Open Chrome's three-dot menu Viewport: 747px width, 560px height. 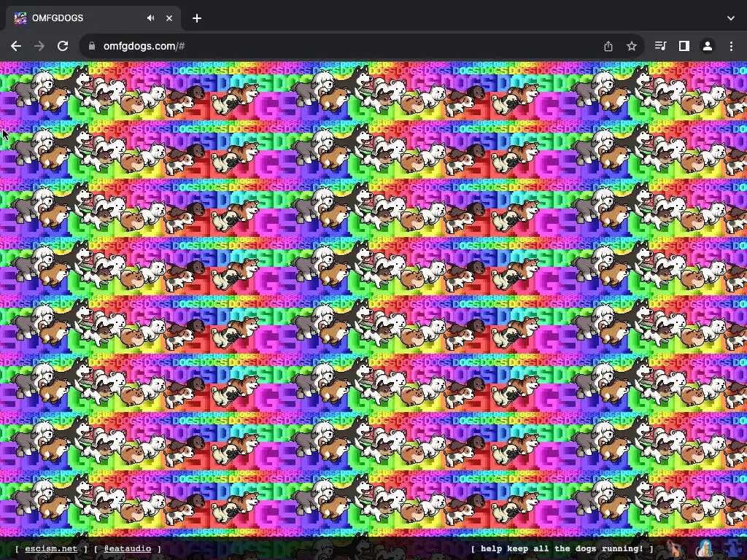tap(731, 46)
